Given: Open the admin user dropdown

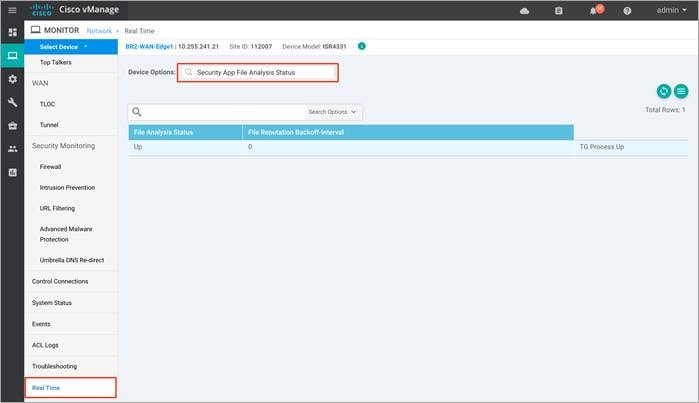Looking at the screenshot, I should coord(671,10).
